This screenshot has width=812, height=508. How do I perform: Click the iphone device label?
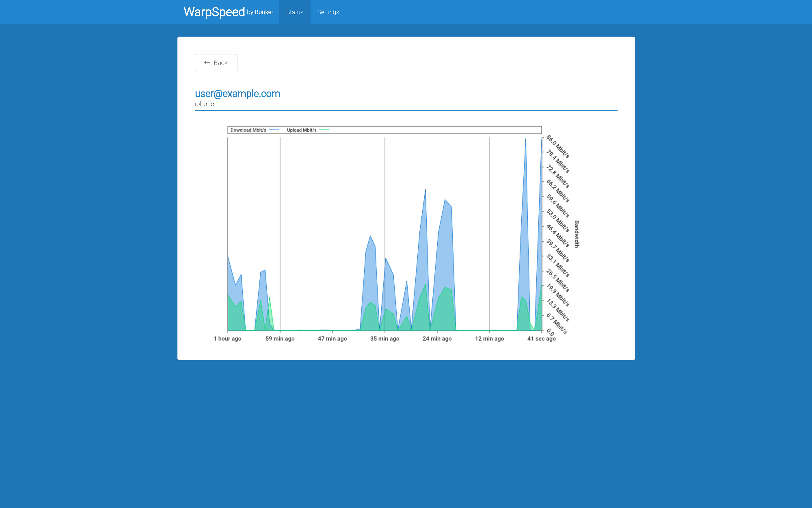click(x=204, y=104)
